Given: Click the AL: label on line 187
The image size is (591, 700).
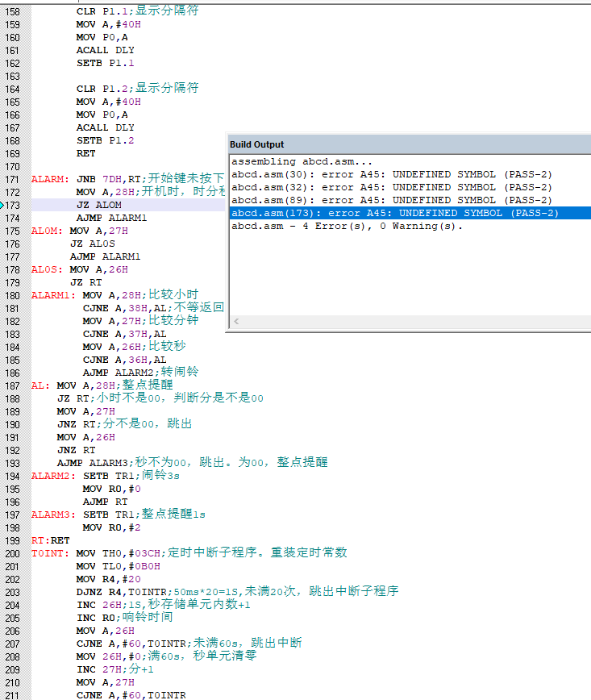Looking at the screenshot, I should 40,385.
